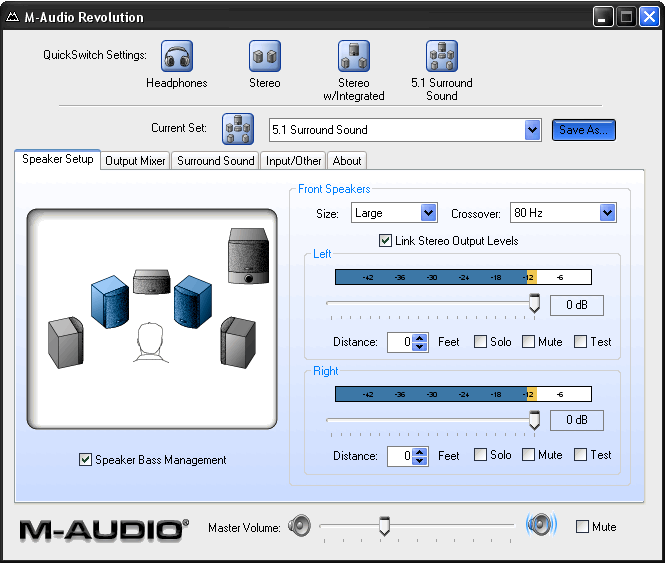This screenshot has width=665, height=563.
Task: Mute the Right front speaker
Action: point(528,455)
